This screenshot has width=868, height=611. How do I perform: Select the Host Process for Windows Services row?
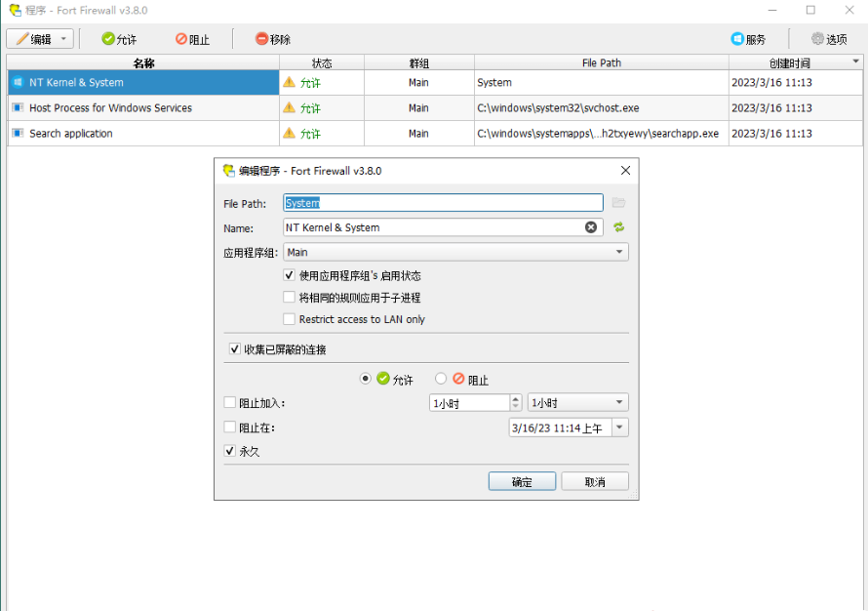(x=435, y=108)
